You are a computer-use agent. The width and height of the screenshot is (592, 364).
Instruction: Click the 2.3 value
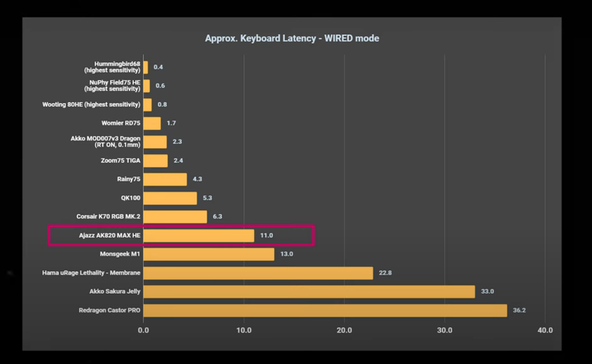(178, 142)
